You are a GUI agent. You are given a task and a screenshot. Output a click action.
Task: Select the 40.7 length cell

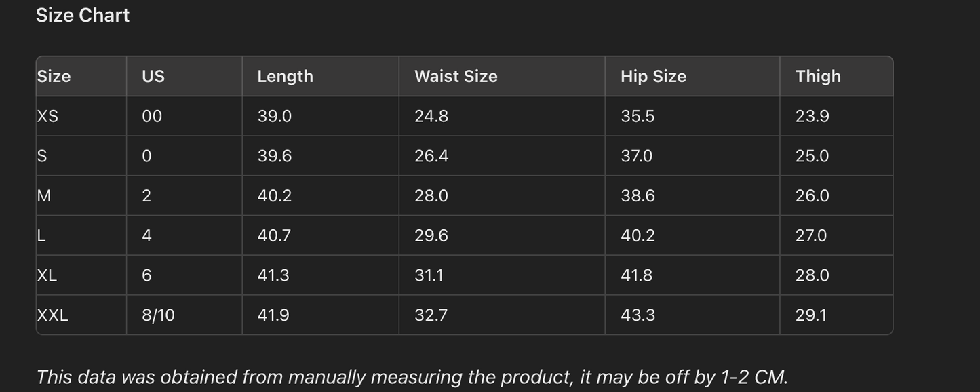point(274,235)
